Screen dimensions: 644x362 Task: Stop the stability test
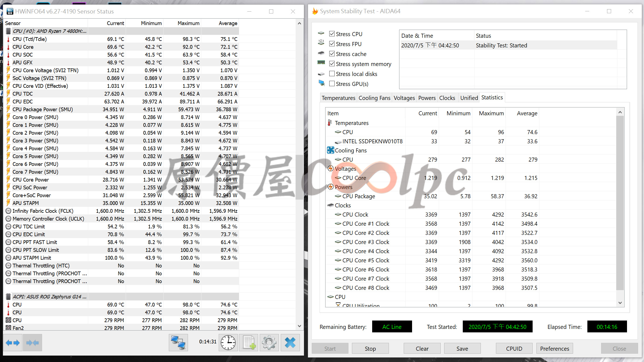[x=370, y=349]
